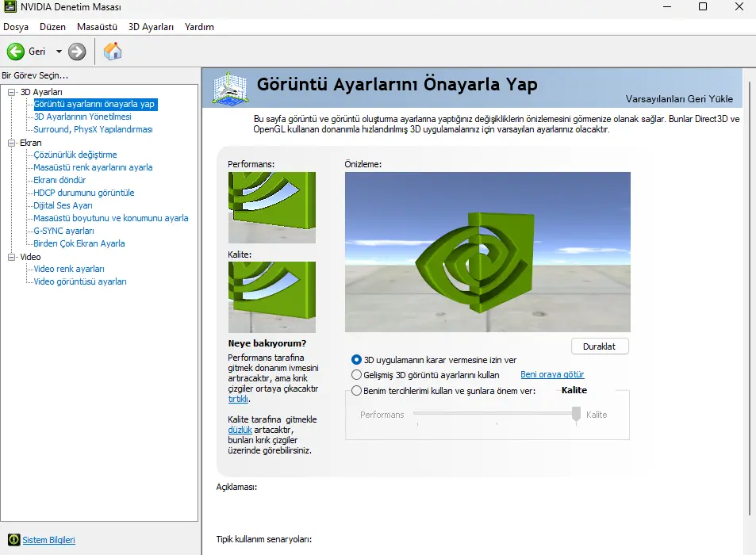Click the right-side vertical scrollbar

point(750,299)
